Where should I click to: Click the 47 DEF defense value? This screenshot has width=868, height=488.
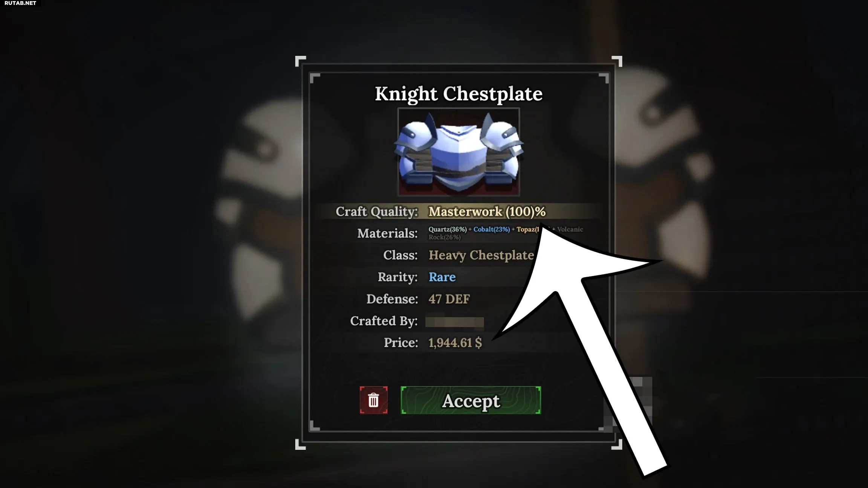449,299
